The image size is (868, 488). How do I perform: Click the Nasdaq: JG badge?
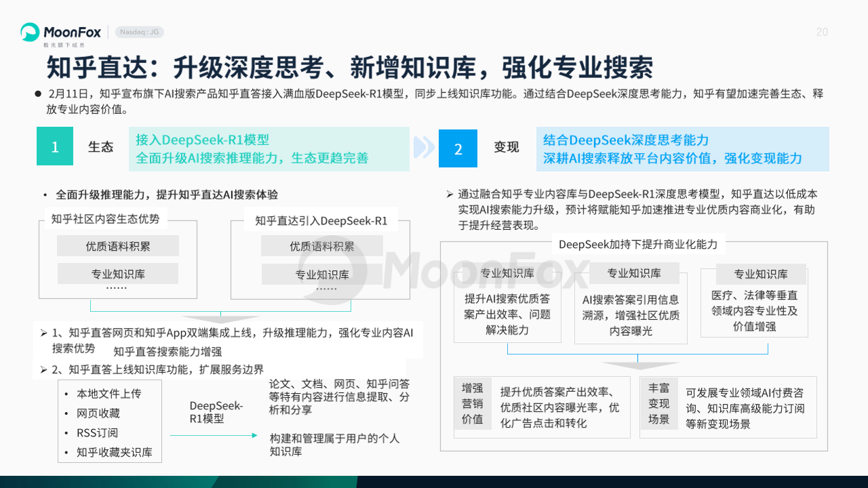(139, 32)
